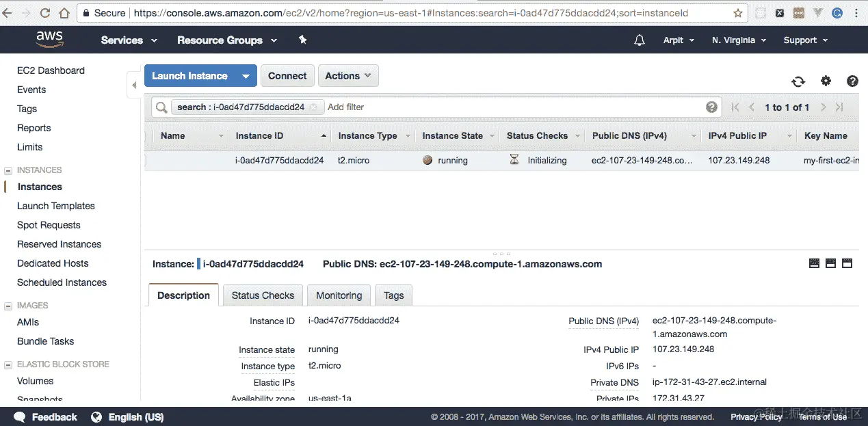Bookmark this page with the star icon

(738, 13)
